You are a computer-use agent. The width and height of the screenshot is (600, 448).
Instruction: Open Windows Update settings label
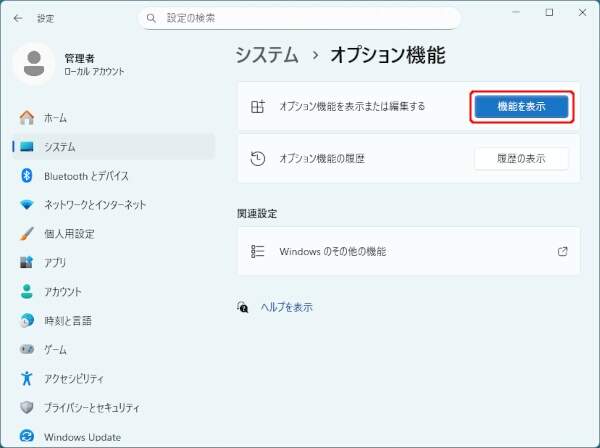pos(82,437)
